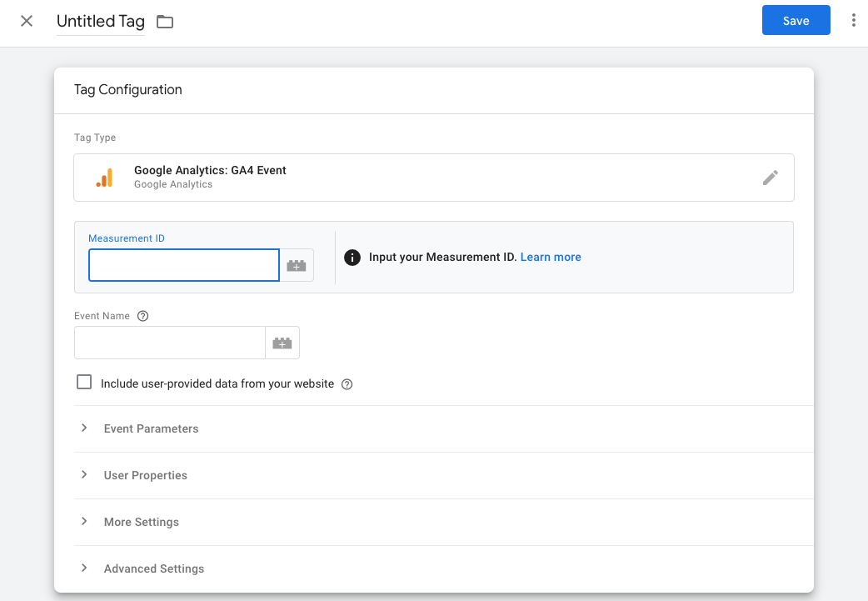
Task: Click the Tag Configuration heading
Action: tap(128, 90)
